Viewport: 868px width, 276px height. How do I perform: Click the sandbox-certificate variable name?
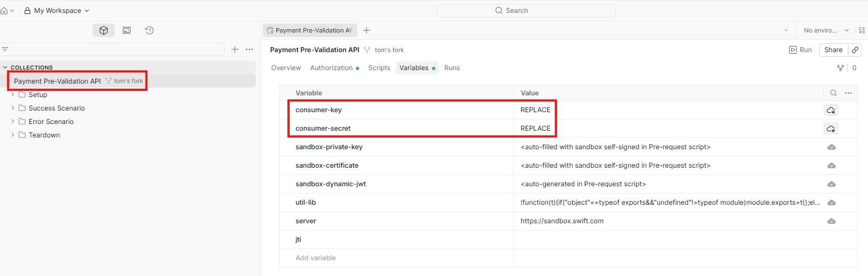click(327, 165)
